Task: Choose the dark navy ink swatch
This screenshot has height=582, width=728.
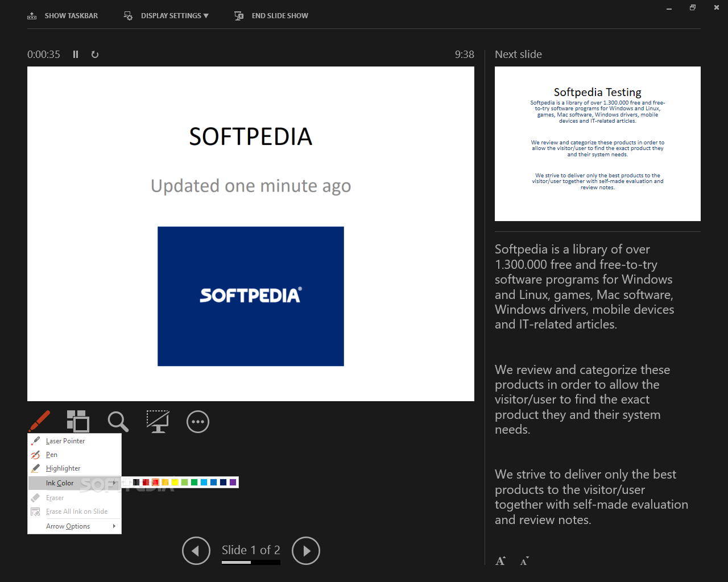Action: coord(223,482)
